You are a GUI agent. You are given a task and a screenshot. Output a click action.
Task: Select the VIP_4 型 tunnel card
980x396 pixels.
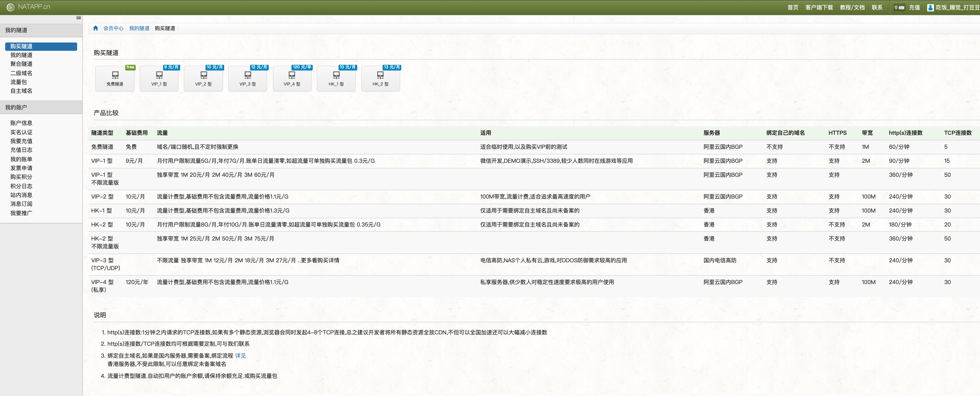(x=292, y=79)
